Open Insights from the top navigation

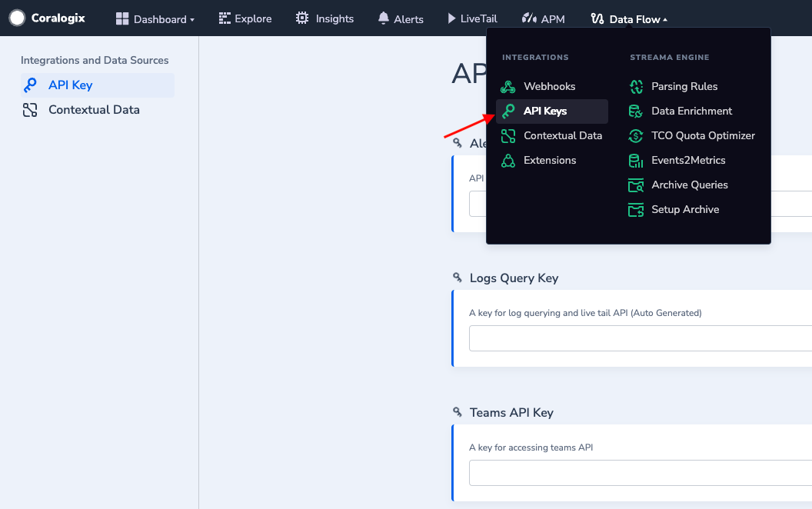pyautogui.click(x=325, y=19)
